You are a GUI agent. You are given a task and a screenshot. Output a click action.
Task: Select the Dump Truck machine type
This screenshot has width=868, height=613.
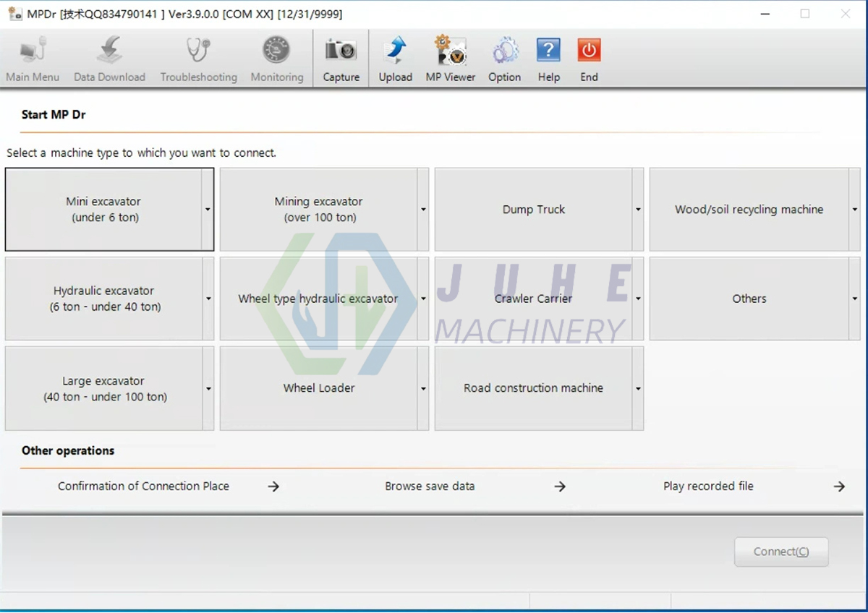click(534, 209)
